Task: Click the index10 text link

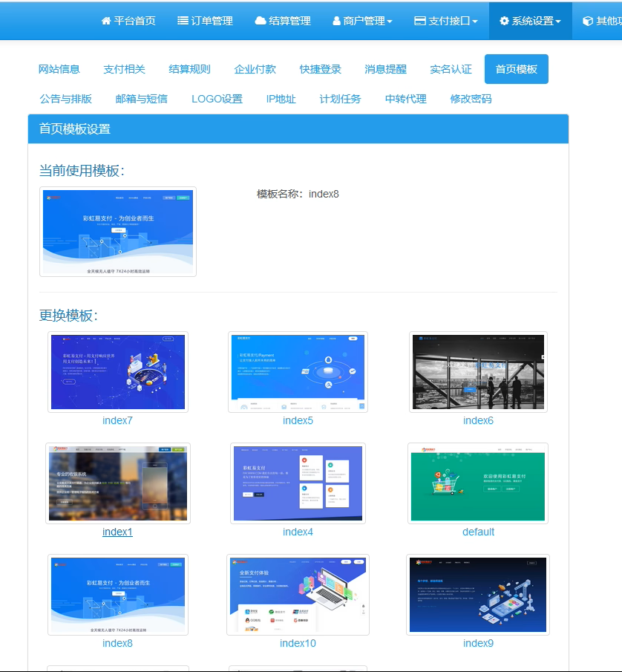Action: [298, 643]
